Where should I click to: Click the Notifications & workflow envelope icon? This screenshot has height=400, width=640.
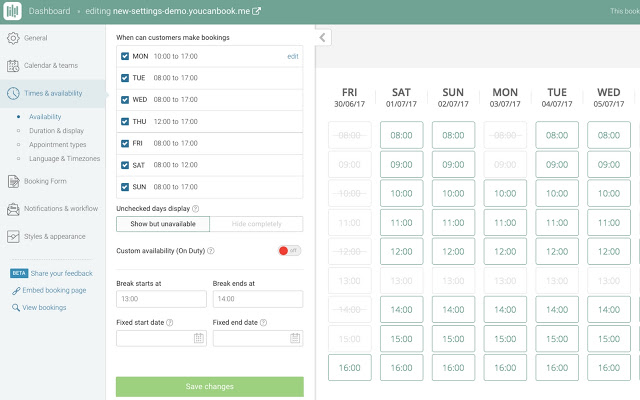click(x=13, y=209)
